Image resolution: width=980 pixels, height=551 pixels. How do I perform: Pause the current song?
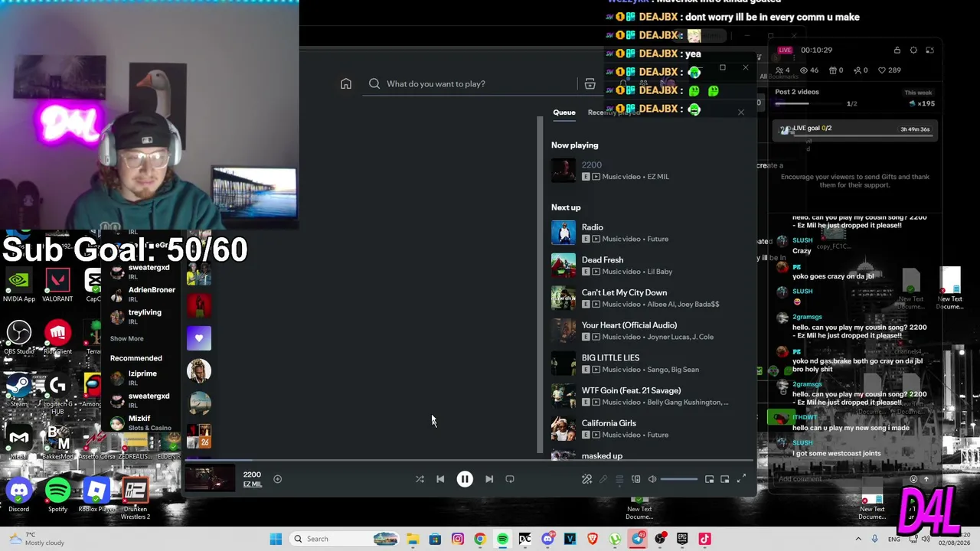[x=465, y=479]
